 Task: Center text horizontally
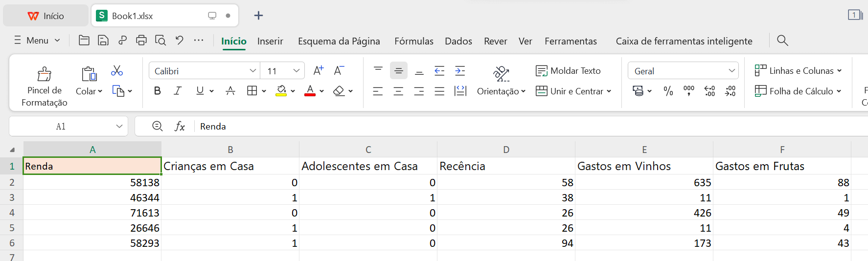click(399, 91)
